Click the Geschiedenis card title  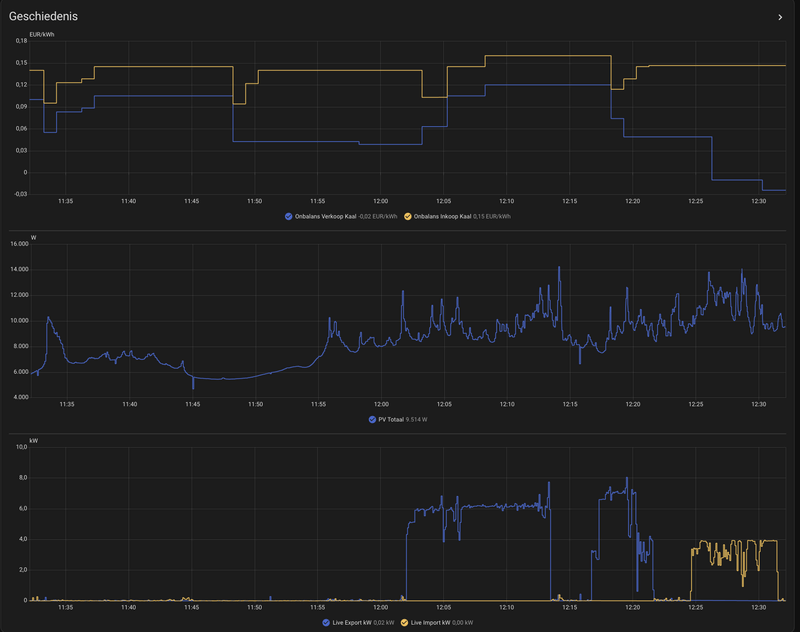tap(43, 16)
